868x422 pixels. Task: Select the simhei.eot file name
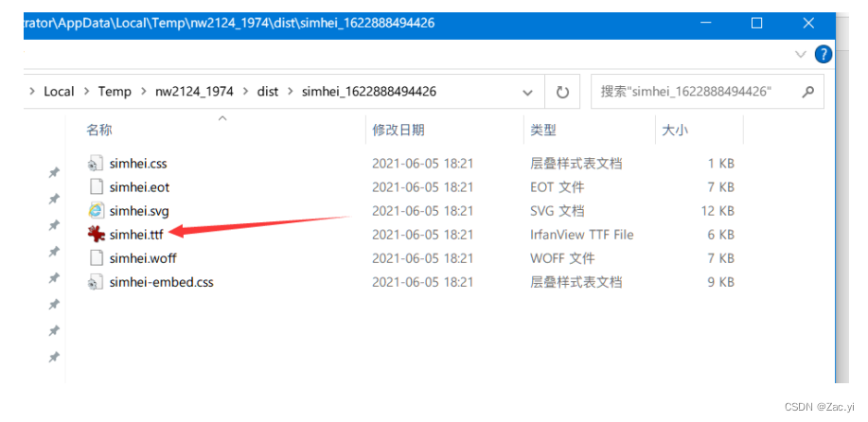(x=139, y=187)
